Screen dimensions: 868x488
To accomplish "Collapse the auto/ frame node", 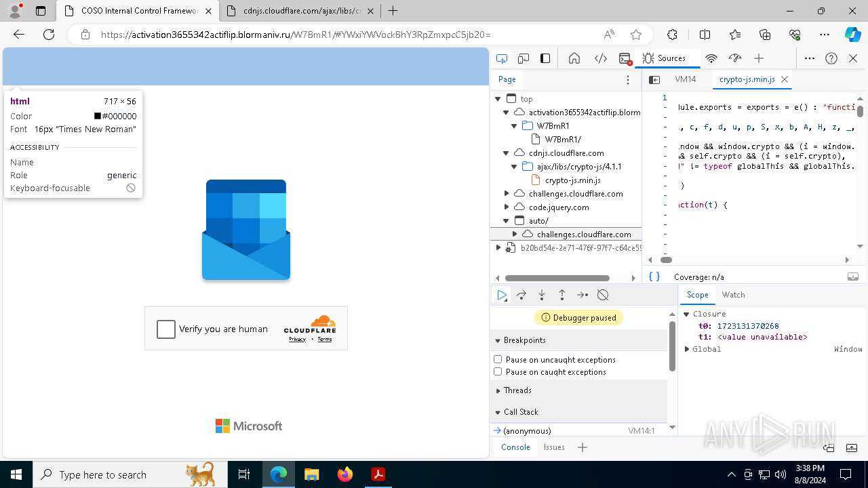I will coord(506,221).
